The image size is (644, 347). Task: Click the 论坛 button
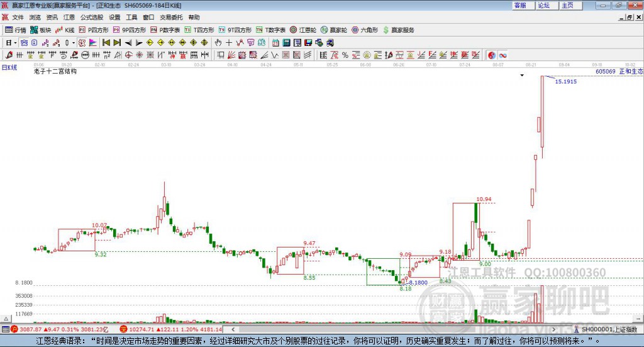pyautogui.click(x=547, y=5)
